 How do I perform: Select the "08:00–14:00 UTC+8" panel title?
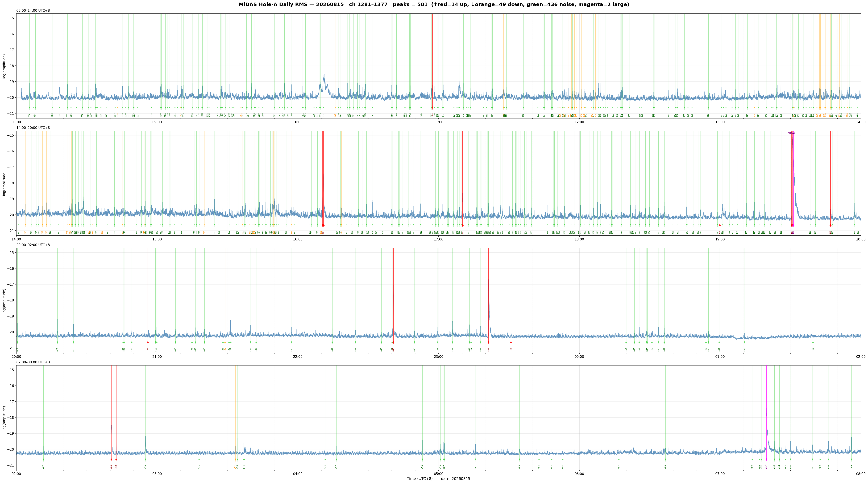coord(33,10)
